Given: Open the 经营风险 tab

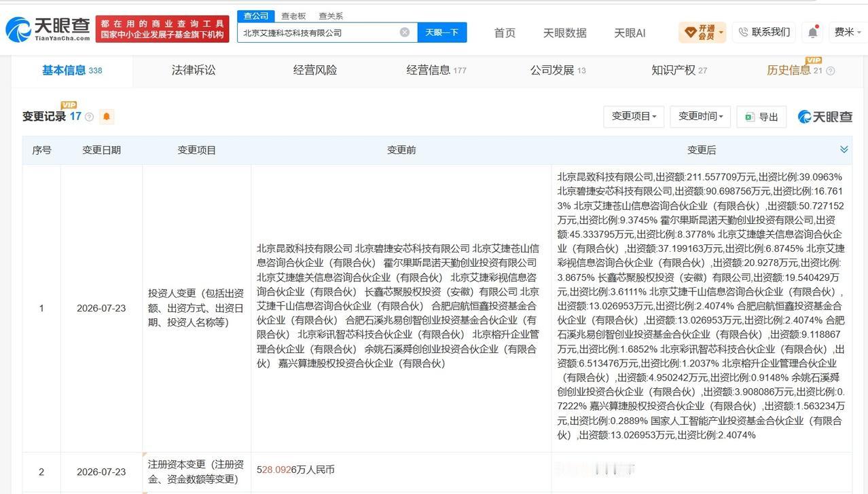Looking at the screenshot, I should pos(315,70).
